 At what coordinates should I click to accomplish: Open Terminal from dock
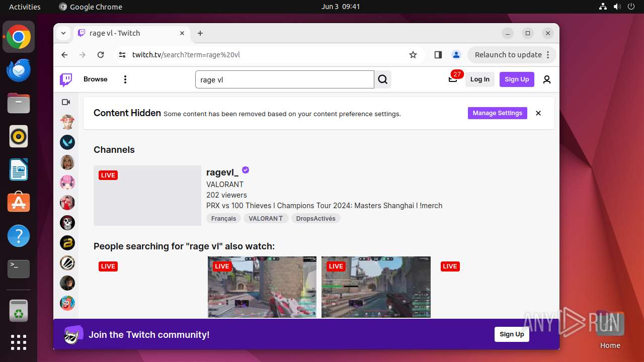tap(19, 269)
